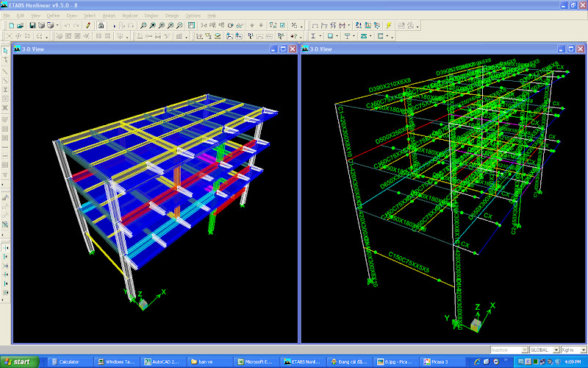Click the Lock/Unlock Model padlock icon

click(101, 25)
